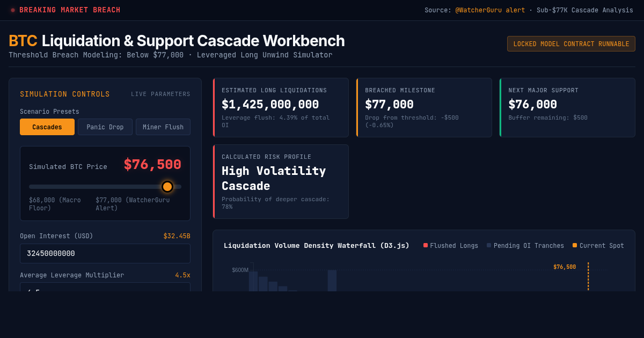
Task: Click the Drop from threshold -$500 text
Action: (412, 121)
